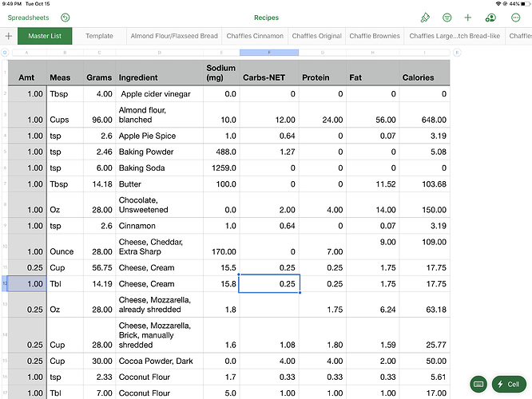Select the 11.52 fat cell

[372, 184]
